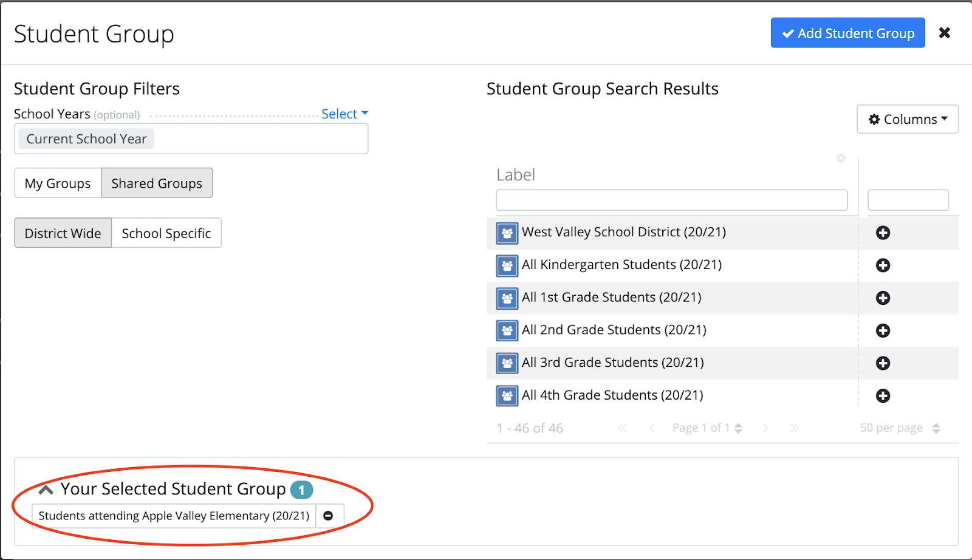972x560 pixels.
Task: Open the All 2nd Grade Students row
Action: point(614,330)
